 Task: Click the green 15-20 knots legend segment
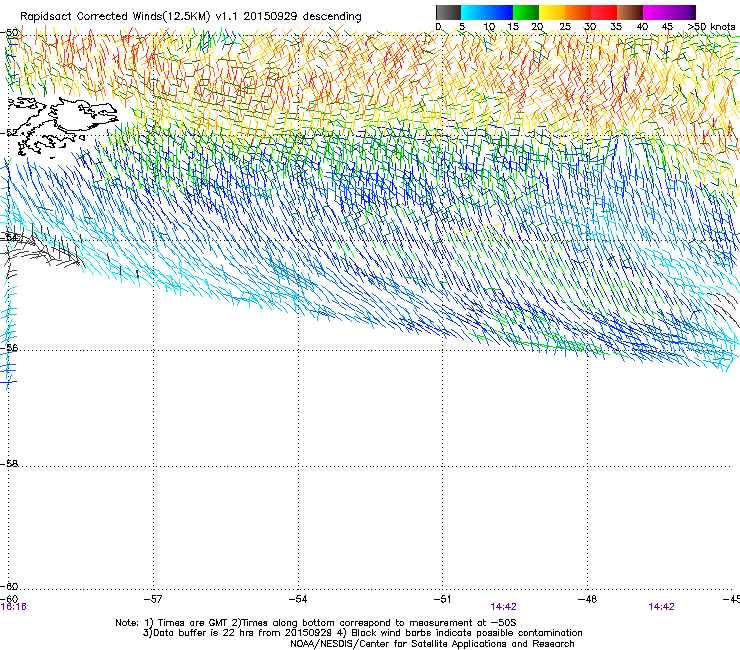[x=526, y=12]
